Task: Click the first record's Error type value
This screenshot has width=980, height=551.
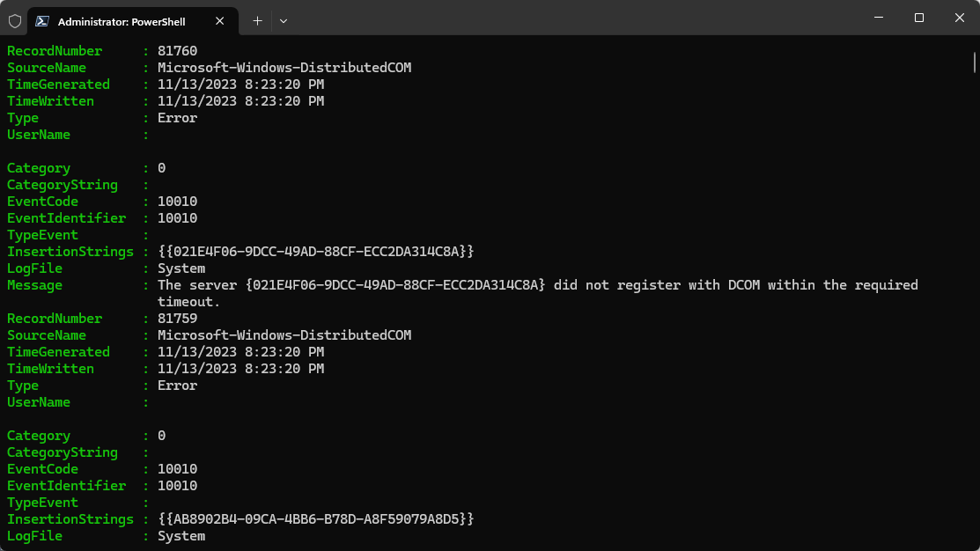Action: 177,118
